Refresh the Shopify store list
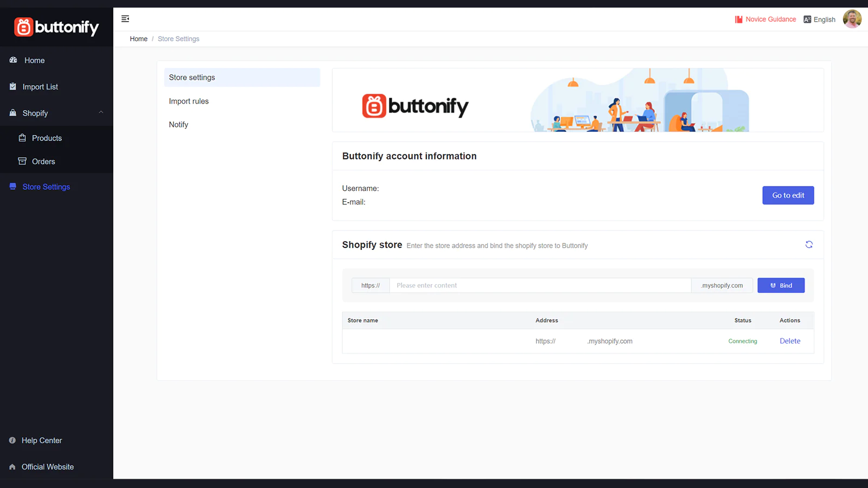 pos(809,245)
